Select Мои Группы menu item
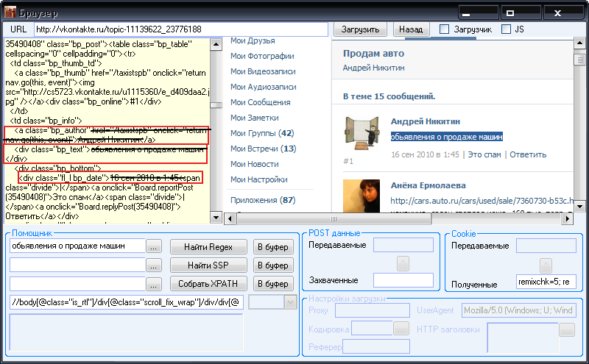589x364 pixels. 261,133
